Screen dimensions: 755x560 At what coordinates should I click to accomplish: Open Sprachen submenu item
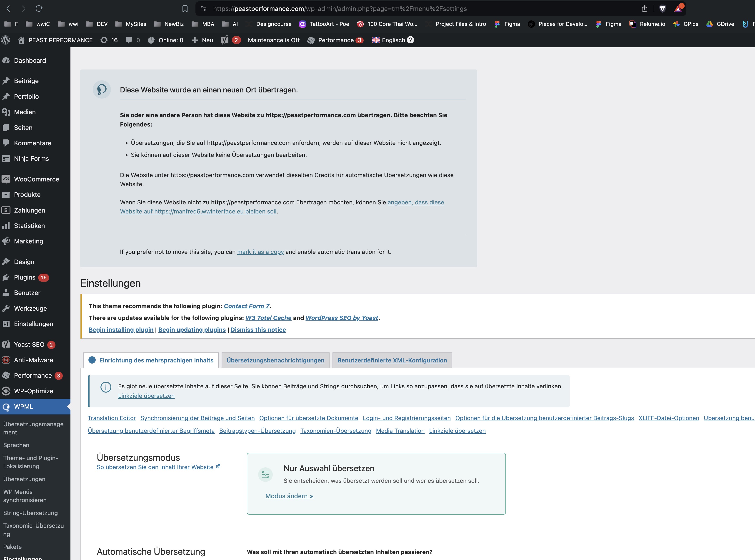coord(16,445)
